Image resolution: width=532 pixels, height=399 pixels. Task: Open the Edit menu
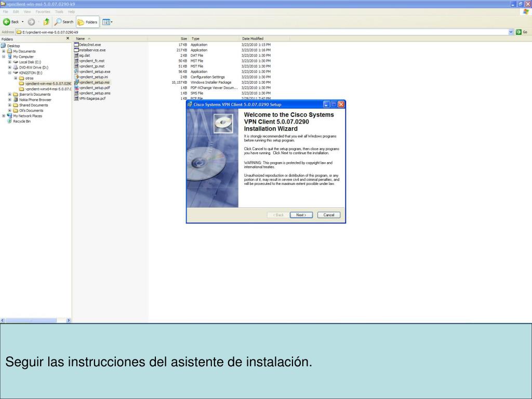click(x=16, y=11)
